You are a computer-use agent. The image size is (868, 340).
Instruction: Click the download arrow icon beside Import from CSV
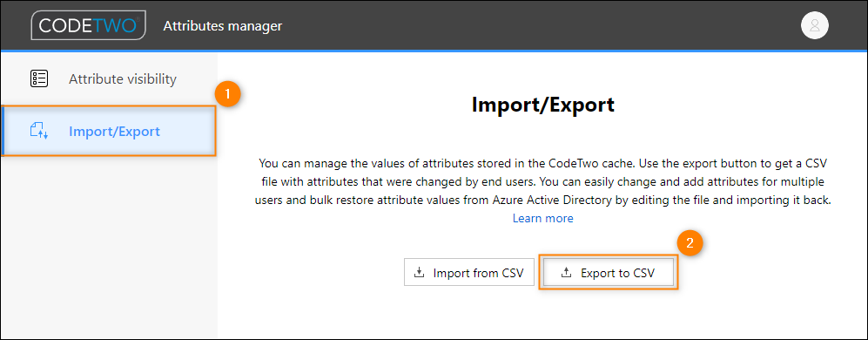[x=420, y=272]
